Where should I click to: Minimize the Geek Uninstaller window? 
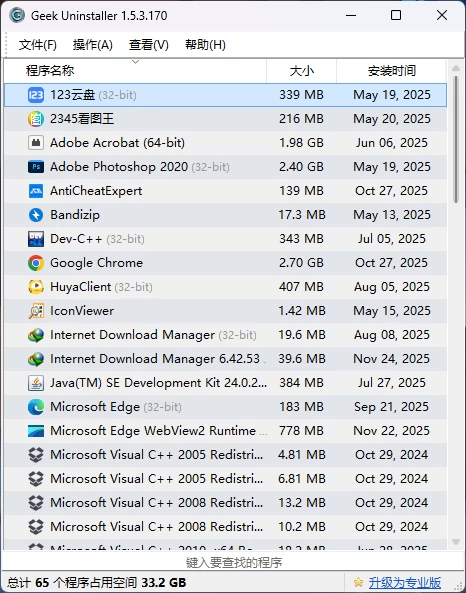point(351,16)
